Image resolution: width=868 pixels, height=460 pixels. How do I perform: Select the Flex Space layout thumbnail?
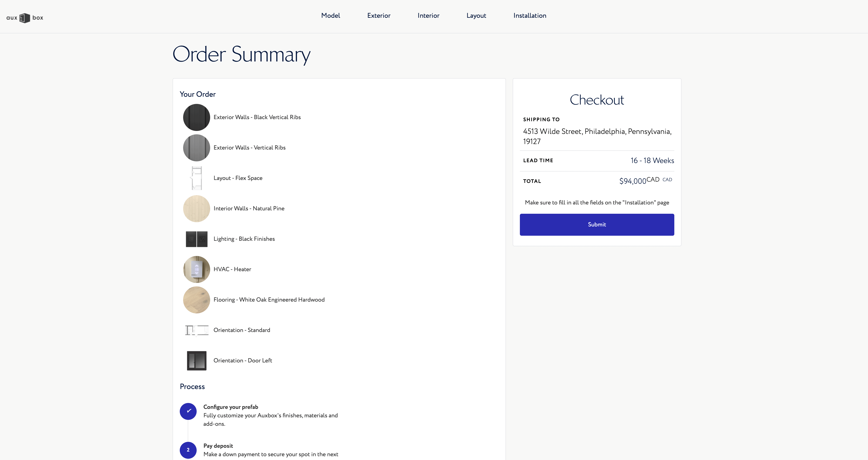[196, 178]
